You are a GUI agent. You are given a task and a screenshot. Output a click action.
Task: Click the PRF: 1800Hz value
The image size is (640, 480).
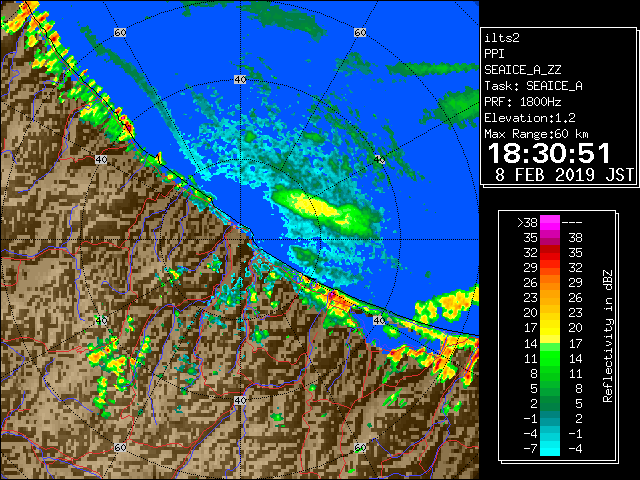(522, 102)
